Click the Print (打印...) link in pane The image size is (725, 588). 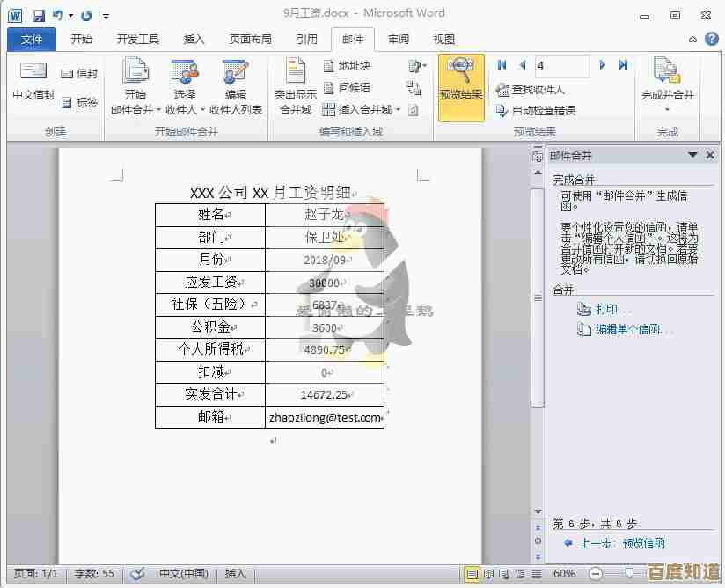612,309
